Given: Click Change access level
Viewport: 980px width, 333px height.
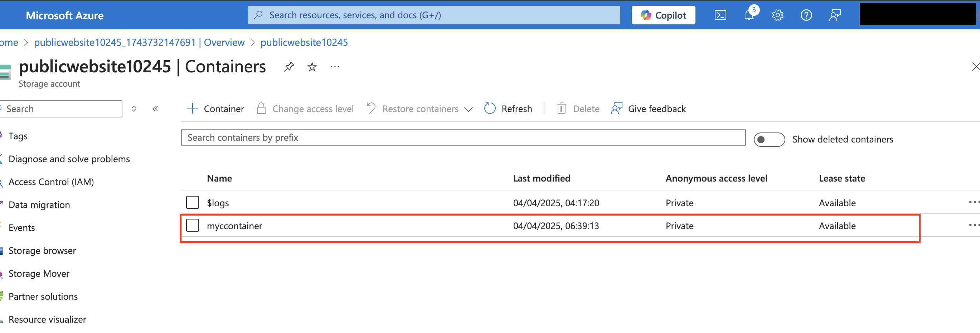Looking at the screenshot, I should [305, 109].
